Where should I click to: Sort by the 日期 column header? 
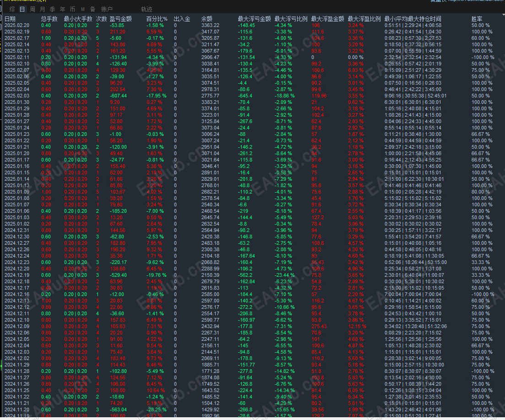(x=10, y=19)
